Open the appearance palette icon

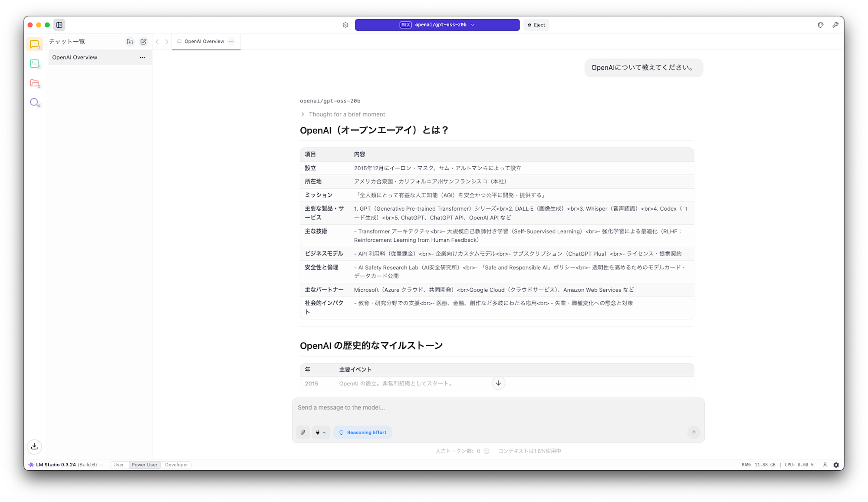tap(821, 25)
